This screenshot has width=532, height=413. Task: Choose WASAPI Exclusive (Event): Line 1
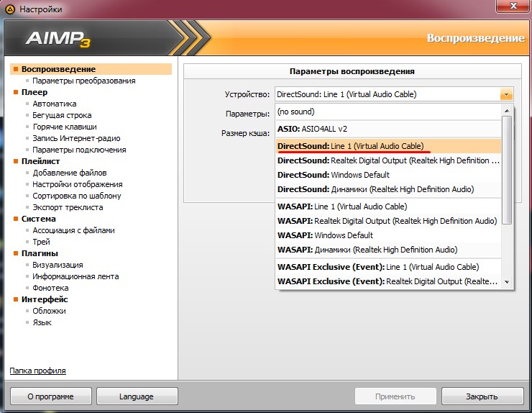click(x=388, y=267)
